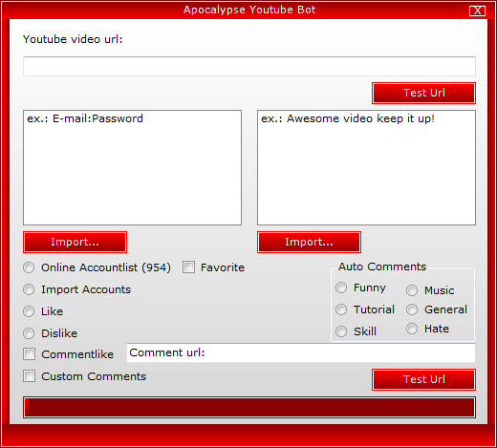Screen dimensions: 497x448
Task: Click the dark red progress bar
Action: pos(249,408)
